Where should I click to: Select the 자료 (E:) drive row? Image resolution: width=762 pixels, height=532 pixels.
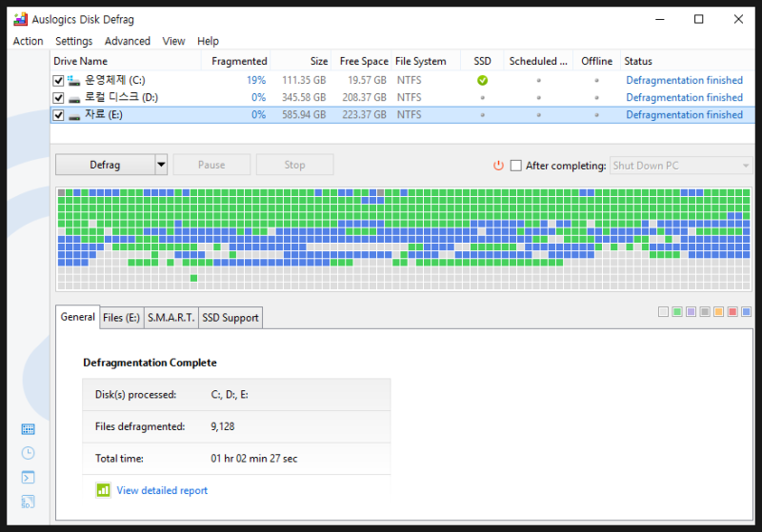point(402,115)
